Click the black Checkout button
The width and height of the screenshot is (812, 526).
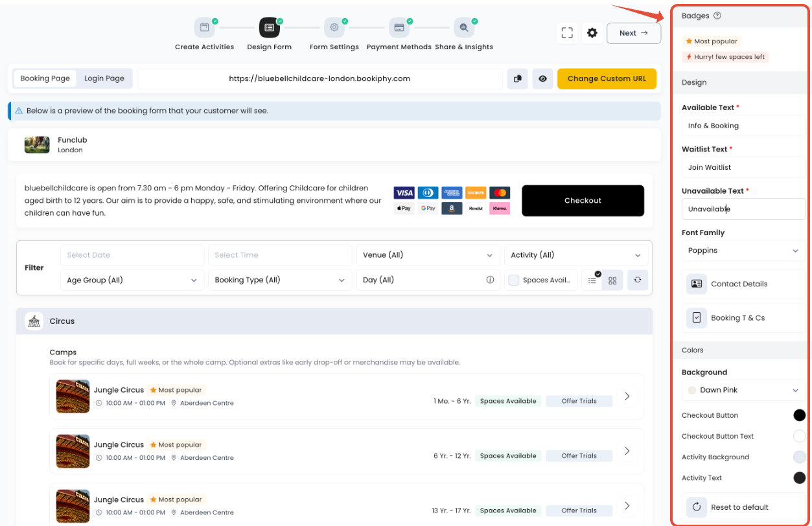click(583, 201)
